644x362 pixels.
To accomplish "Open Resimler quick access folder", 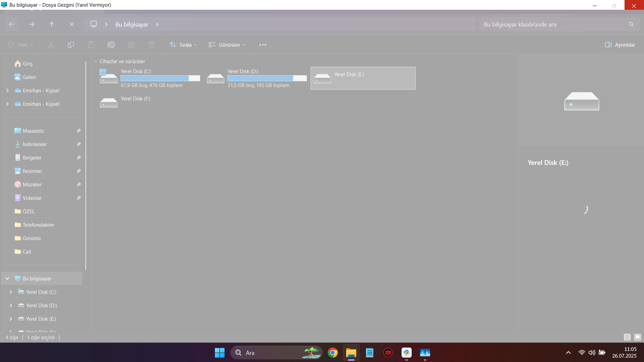I will tap(42, 171).
